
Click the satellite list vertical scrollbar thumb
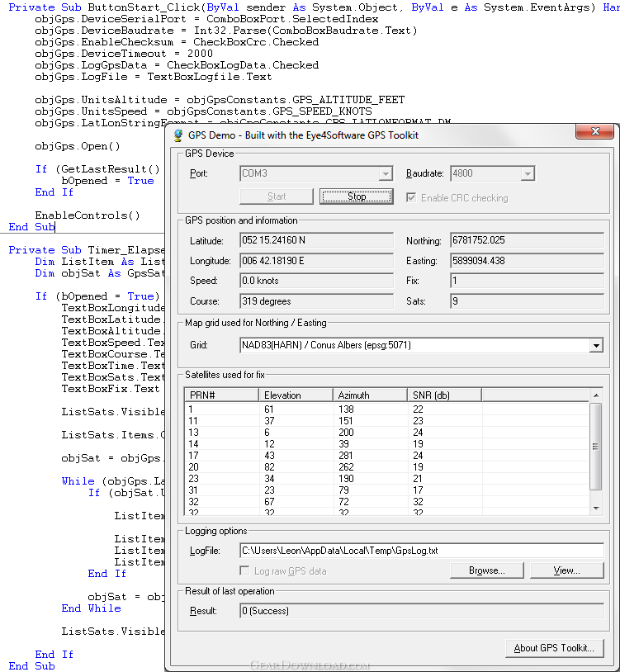(596, 447)
